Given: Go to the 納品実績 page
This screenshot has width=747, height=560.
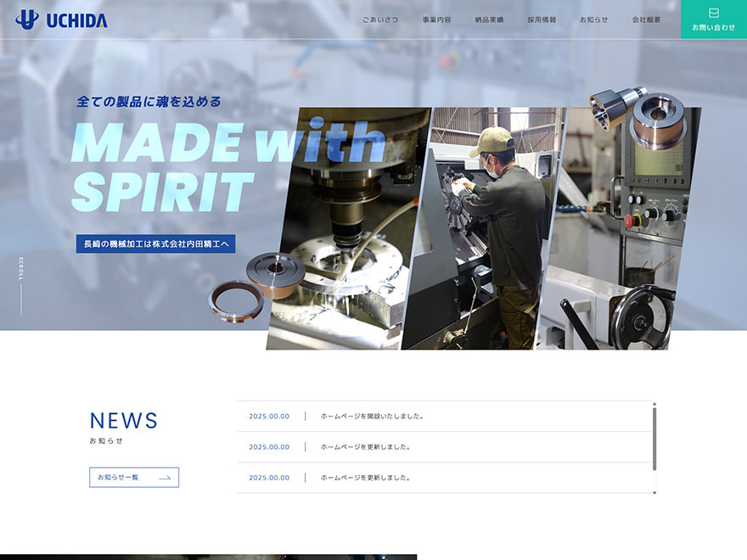Looking at the screenshot, I should [x=489, y=20].
